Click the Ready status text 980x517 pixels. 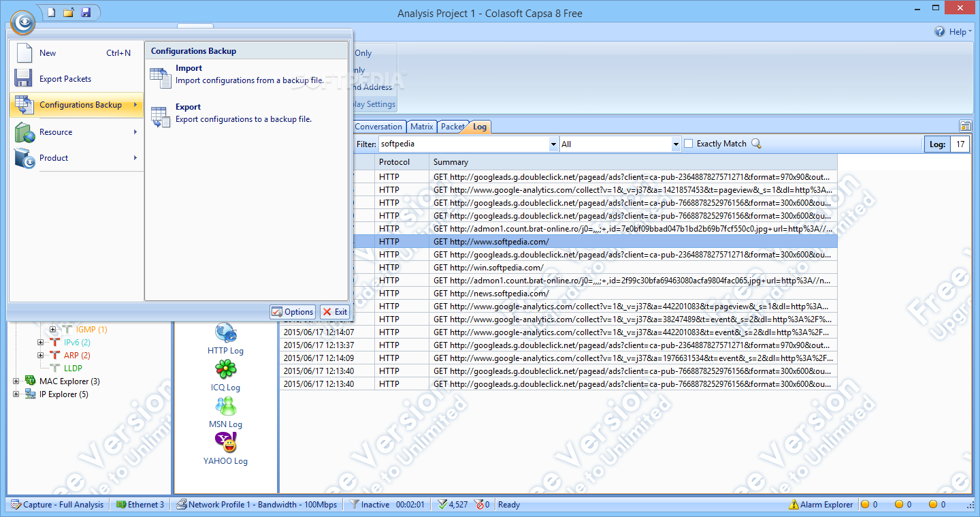pyautogui.click(x=509, y=505)
